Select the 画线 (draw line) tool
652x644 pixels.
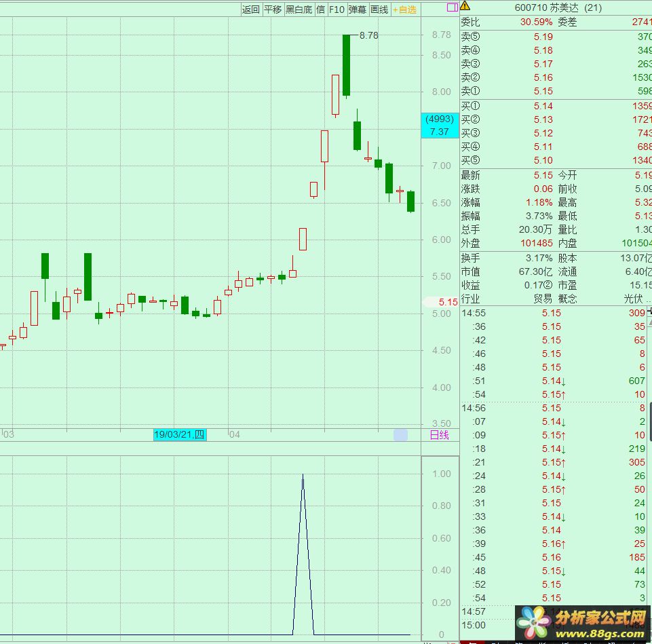(x=380, y=10)
